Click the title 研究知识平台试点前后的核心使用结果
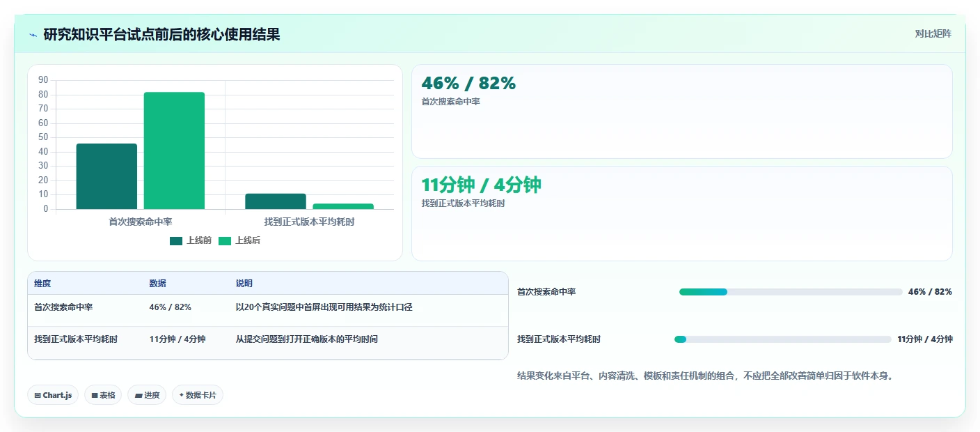The height and width of the screenshot is (432, 980). coord(161,35)
